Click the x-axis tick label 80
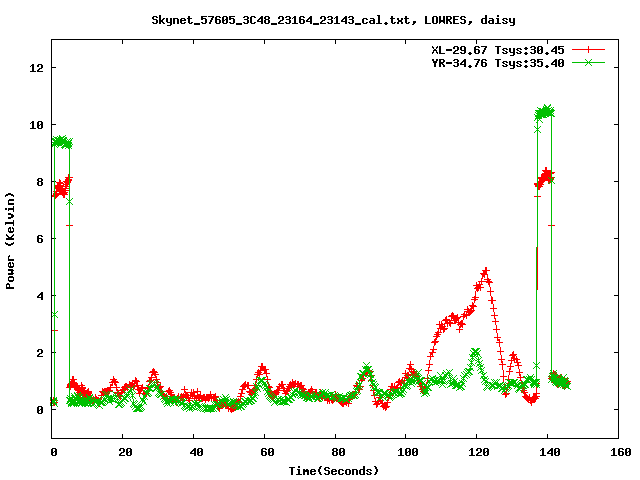Image resolution: width=640 pixels, height=480 pixels. [x=338, y=452]
